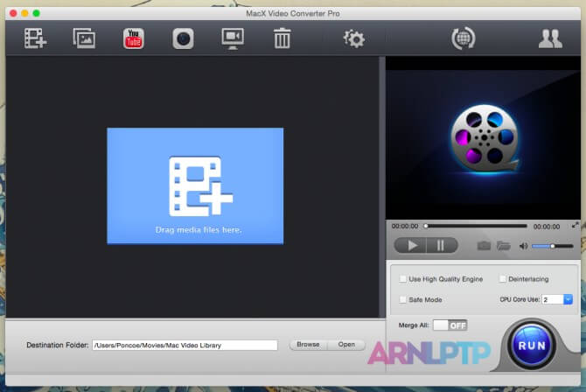
Task: Enable Use High Quality Engine checkbox
Action: (x=402, y=279)
